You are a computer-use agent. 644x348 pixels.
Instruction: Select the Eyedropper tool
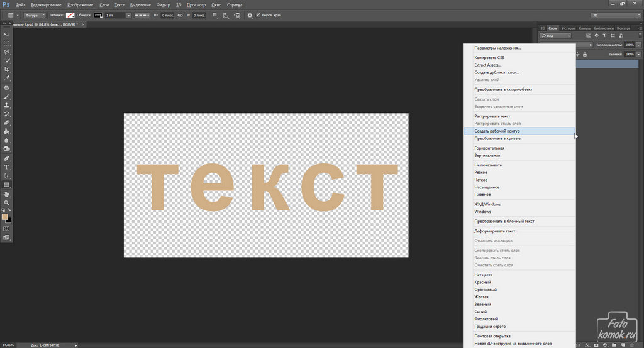click(6, 78)
